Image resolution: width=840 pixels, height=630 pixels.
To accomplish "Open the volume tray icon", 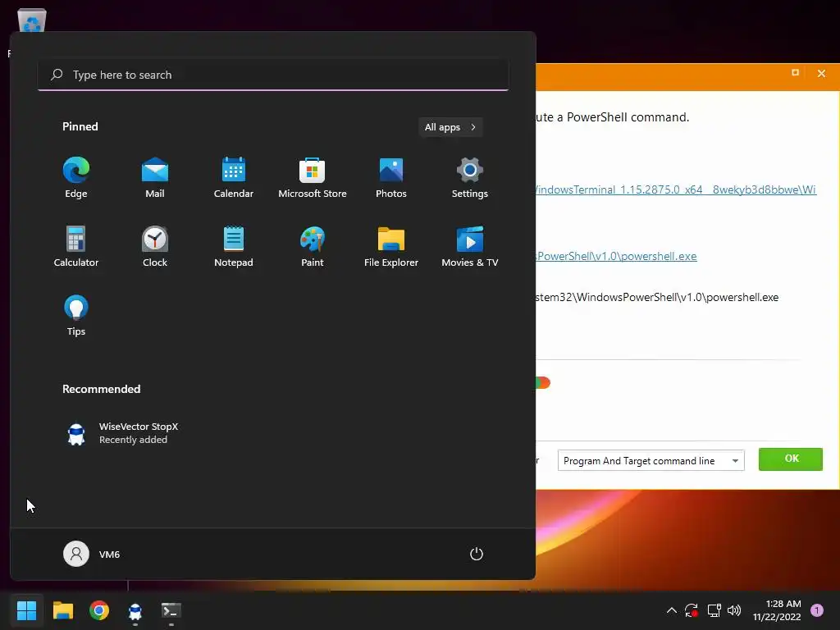I will 734,610.
